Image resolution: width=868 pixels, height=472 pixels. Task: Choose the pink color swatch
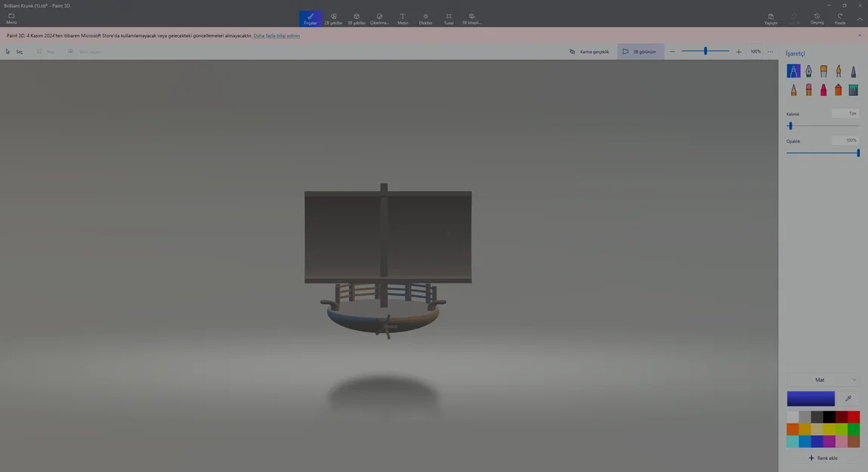tap(842, 441)
